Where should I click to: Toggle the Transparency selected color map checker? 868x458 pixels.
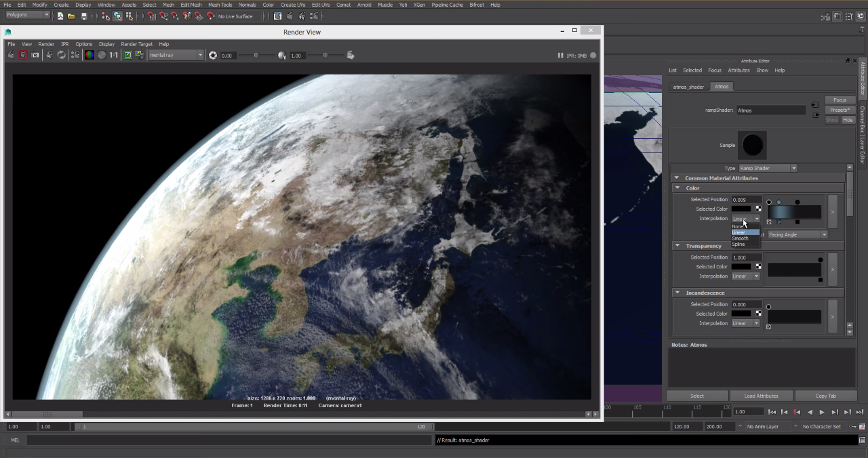point(758,267)
